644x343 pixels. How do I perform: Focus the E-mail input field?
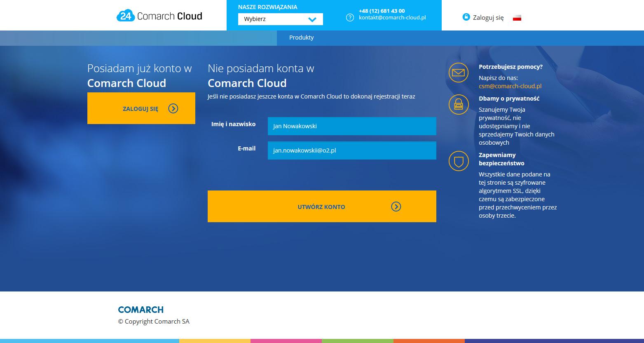point(352,150)
